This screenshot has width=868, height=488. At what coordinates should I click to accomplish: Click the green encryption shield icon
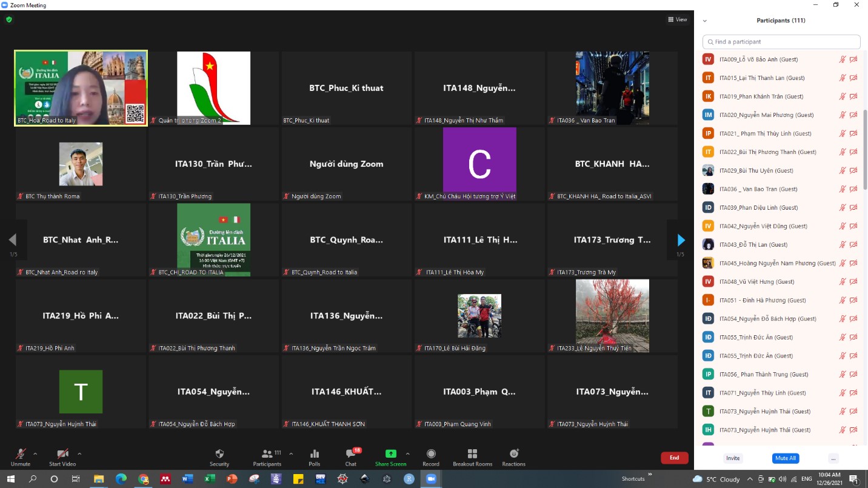point(9,19)
